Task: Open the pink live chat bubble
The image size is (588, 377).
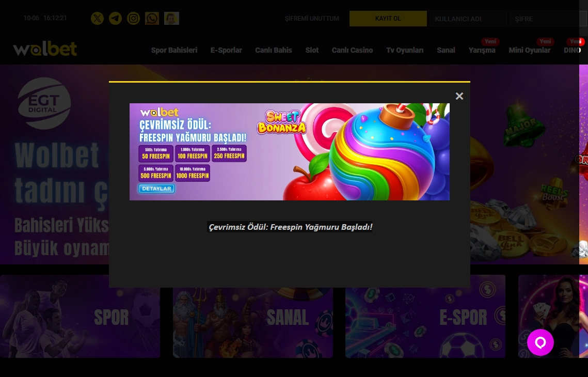Action: coord(541,342)
